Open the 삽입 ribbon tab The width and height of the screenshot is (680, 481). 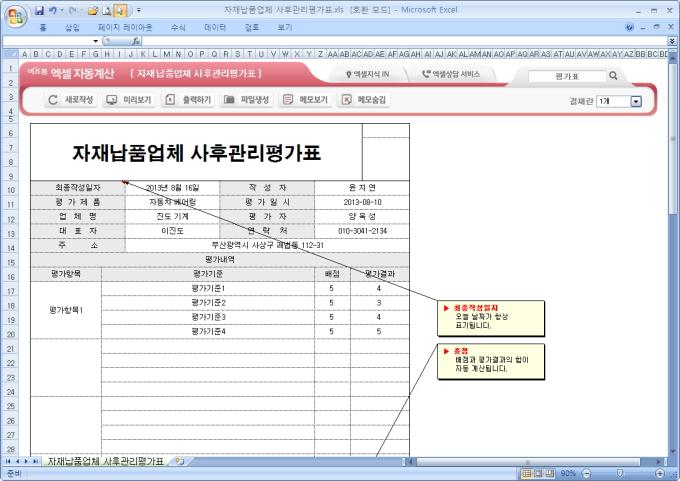pos(72,28)
